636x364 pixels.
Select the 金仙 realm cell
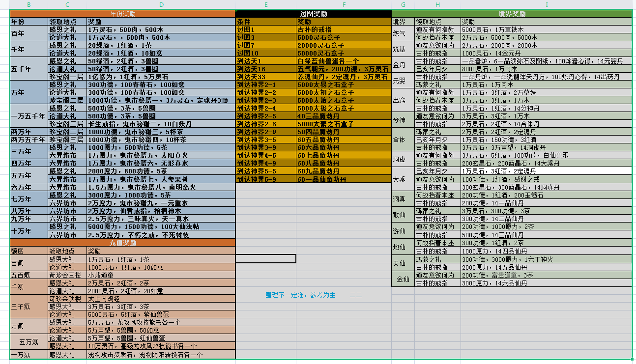click(x=403, y=279)
